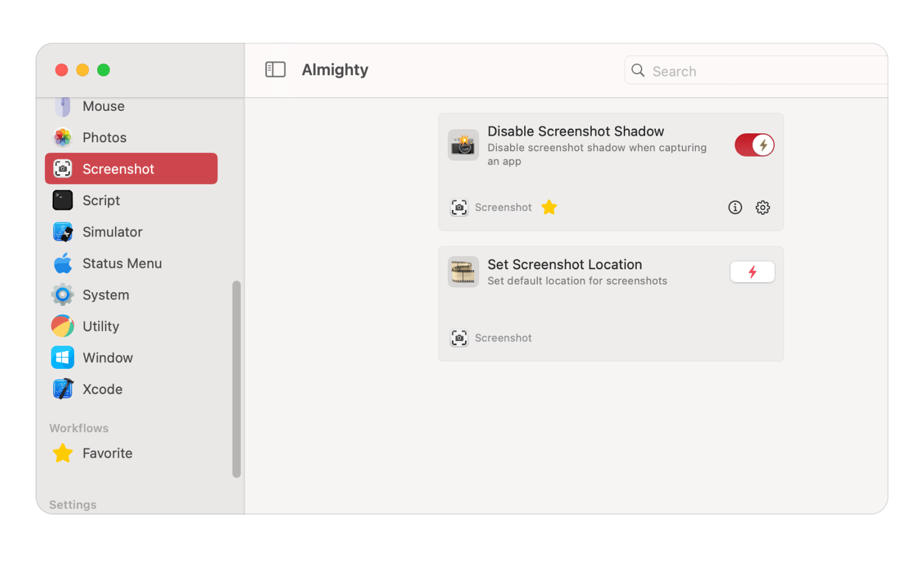Click the Screenshot tag under Disable Screenshot Shadow
Image resolution: width=924 pixels, height=562 pixels.
click(503, 207)
